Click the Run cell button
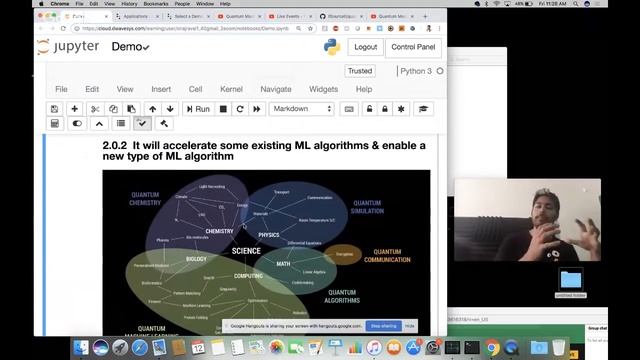Viewport: 640px width, 360px height. click(x=198, y=109)
